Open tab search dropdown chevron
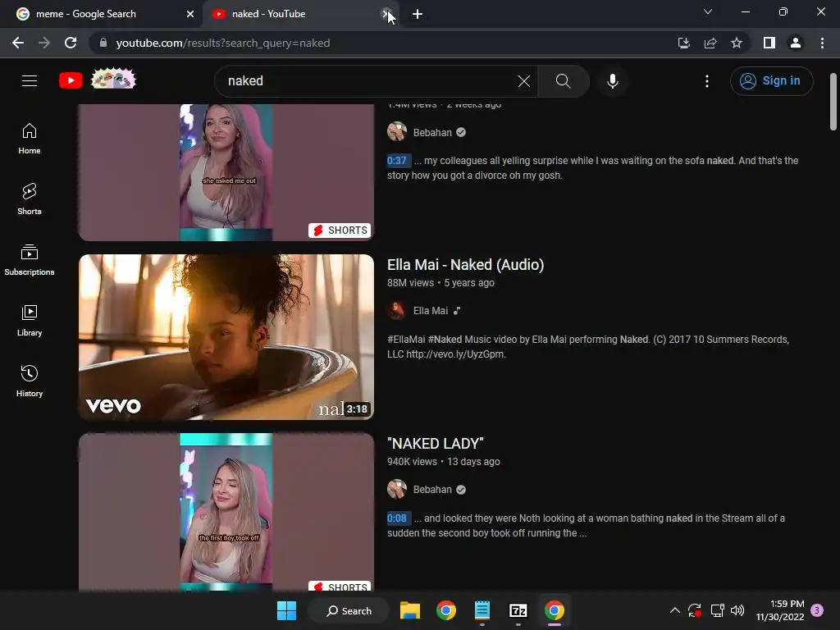The width and height of the screenshot is (840, 630). tap(708, 11)
